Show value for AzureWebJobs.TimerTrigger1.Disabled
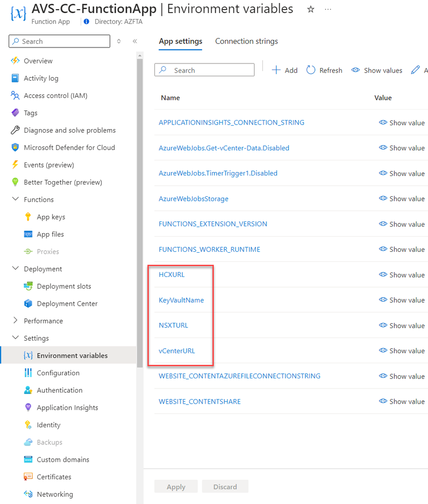The width and height of the screenshot is (428, 504). tap(402, 174)
